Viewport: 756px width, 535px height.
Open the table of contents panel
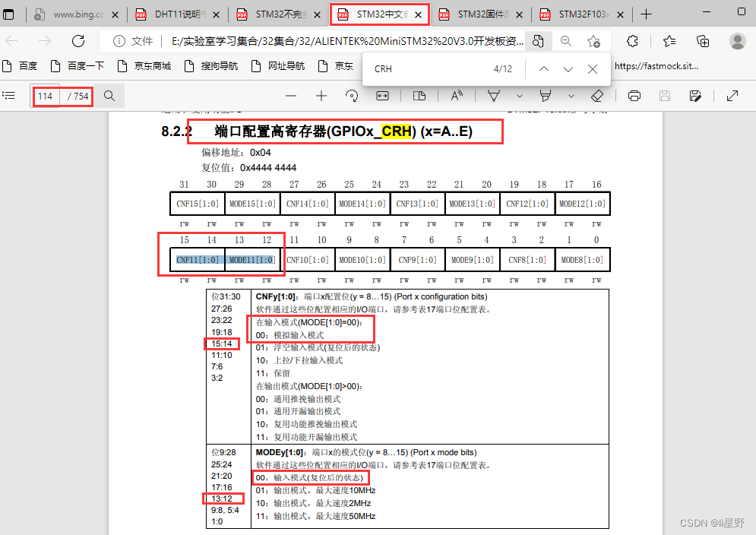(x=9, y=96)
